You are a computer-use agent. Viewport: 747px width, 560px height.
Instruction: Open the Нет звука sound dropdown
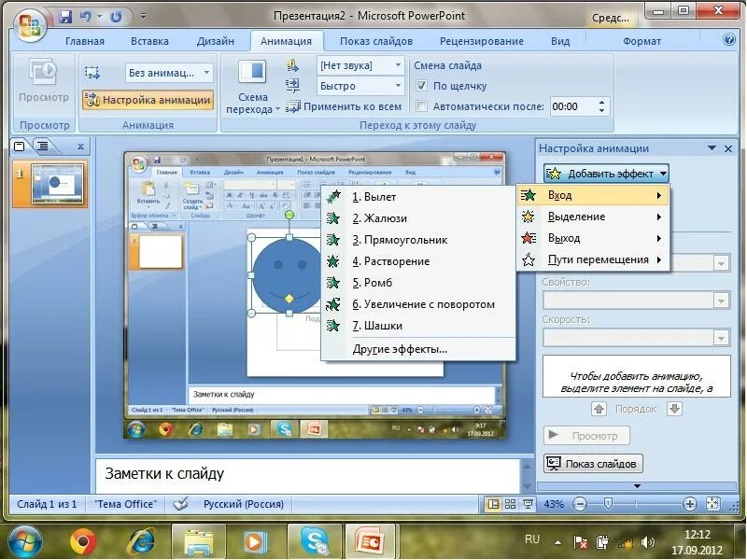click(398, 65)
